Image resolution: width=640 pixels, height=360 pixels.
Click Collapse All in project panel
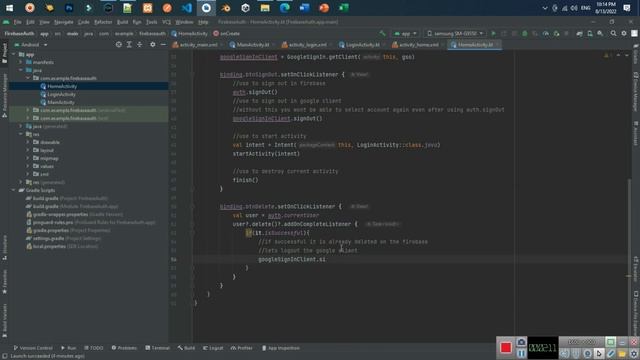tap(140, 44)
